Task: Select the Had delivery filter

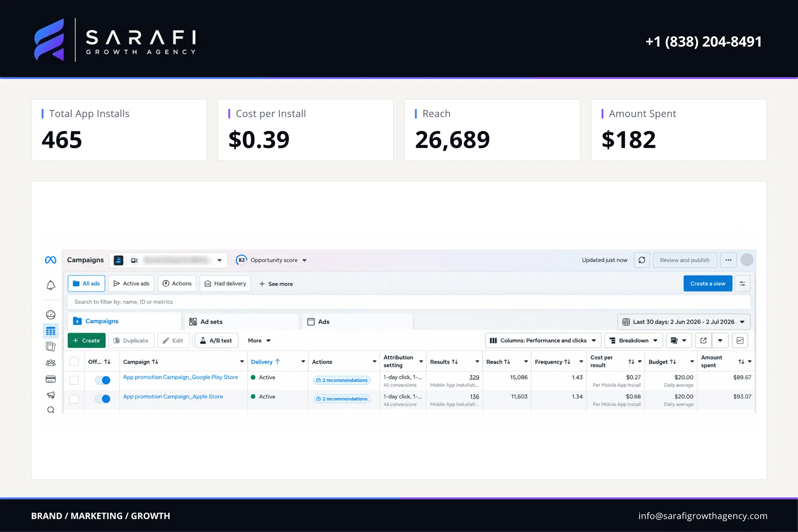Action: click(225, 284)
